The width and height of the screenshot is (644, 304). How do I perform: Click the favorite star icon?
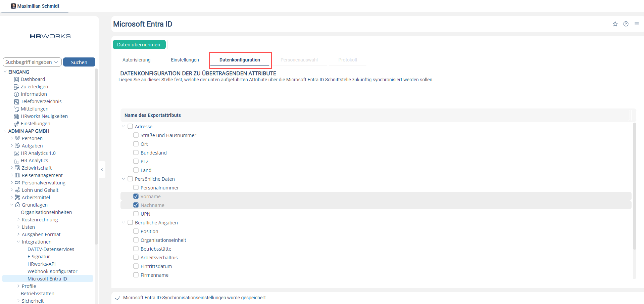(615, 24)
